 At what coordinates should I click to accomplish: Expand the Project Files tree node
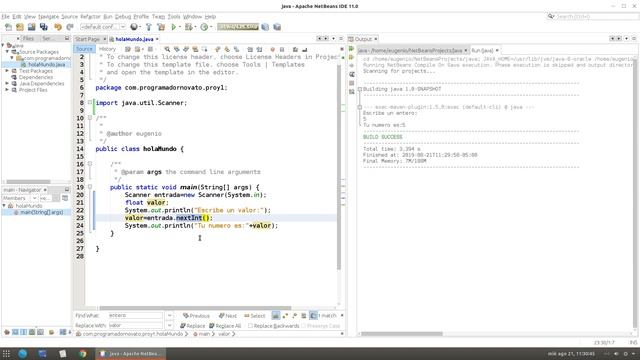click(7, 90)
